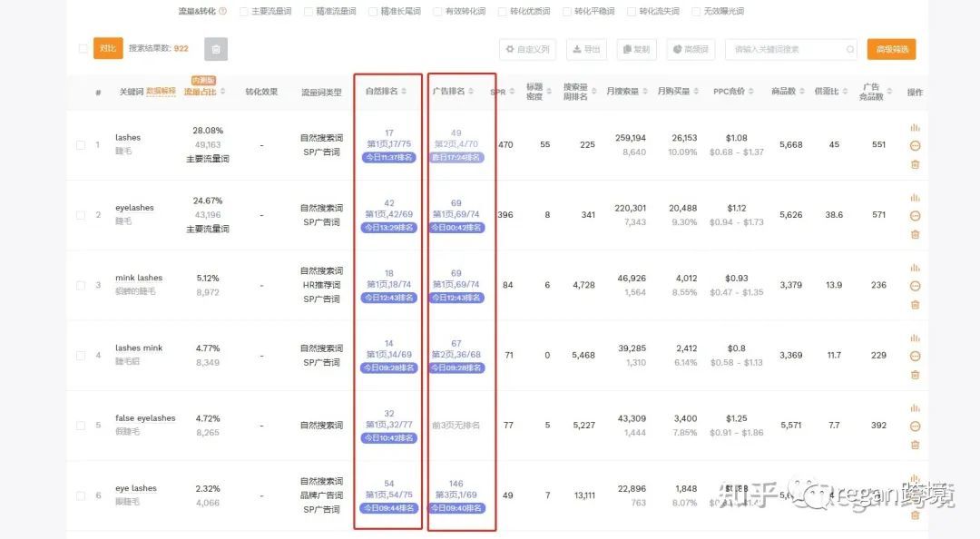Screen dimensions: 980x539
Task: Select the checkbox for the mink lashes row
Action: (x=81, y=285)
